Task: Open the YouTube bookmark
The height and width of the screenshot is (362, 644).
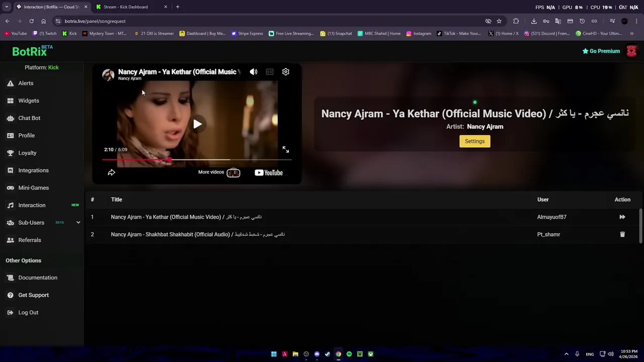Action: click(15, 34)
